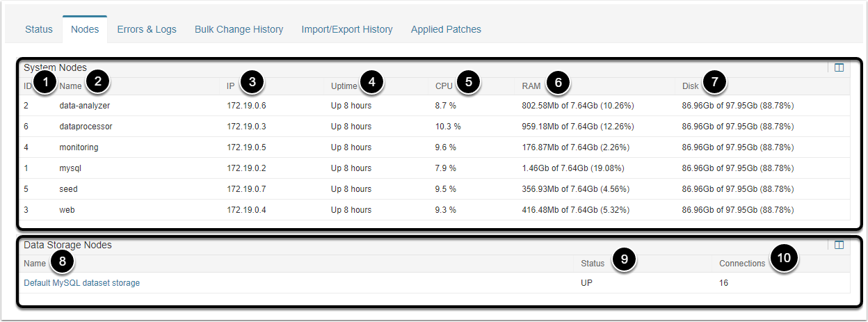Open the Errors & Logs tab
Image resolution: width=868 pixels, height=322 pixels.
(147, 29)
